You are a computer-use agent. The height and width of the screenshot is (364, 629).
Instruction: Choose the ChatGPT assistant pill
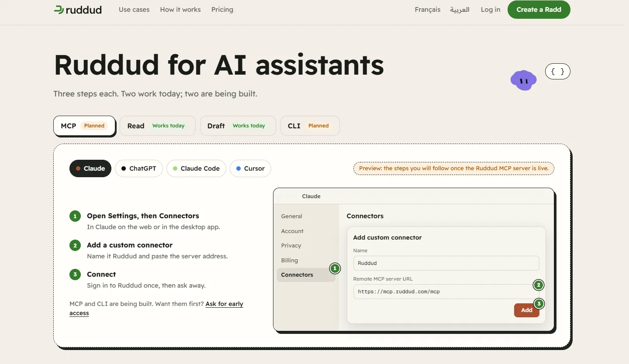tap(139, 168)
